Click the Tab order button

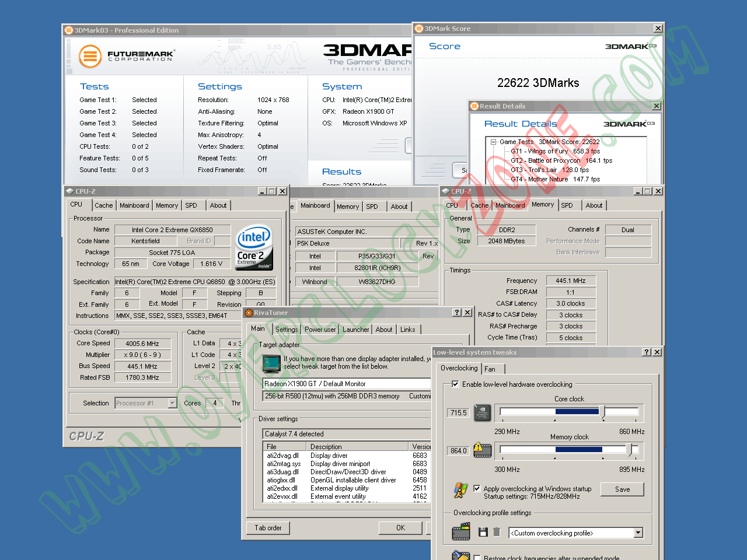268,528
